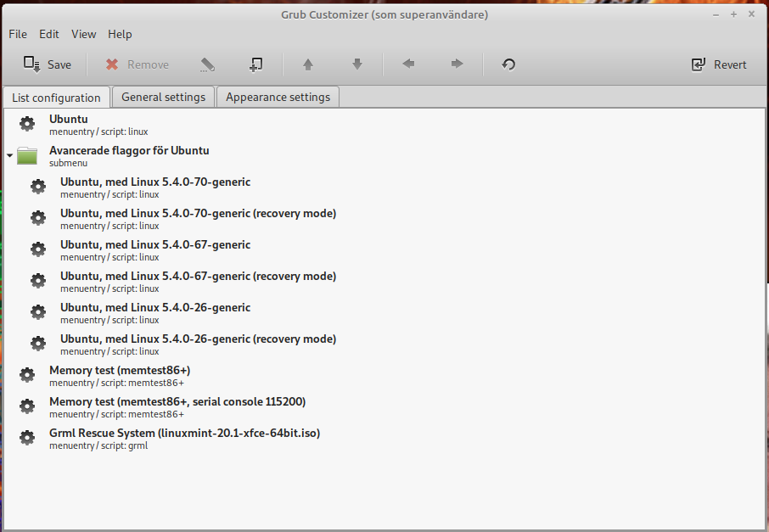Image resolution: width=769 pixels, height=532 pixels.
Task: Click gear icon of memtest86+ serial console entry
Action: (x=27, y=406)
